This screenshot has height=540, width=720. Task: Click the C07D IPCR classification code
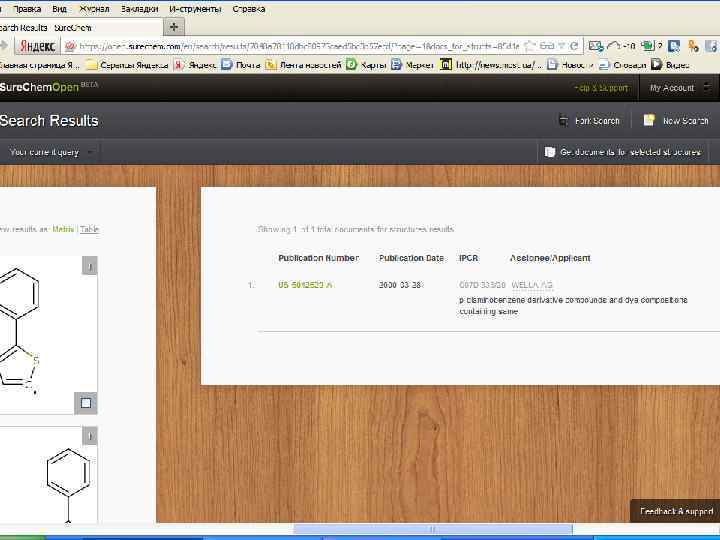pos(482,285)
